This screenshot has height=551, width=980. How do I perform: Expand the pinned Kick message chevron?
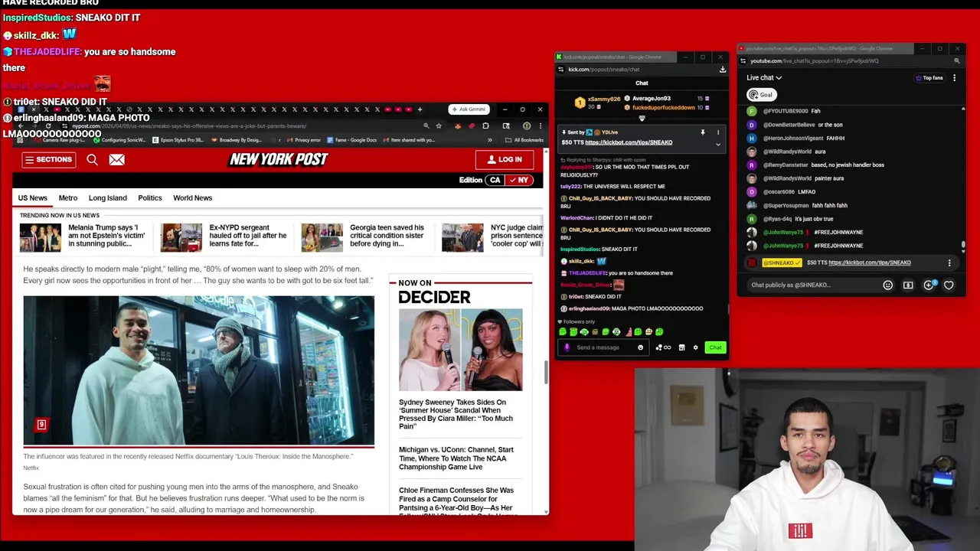coord(718,145)
